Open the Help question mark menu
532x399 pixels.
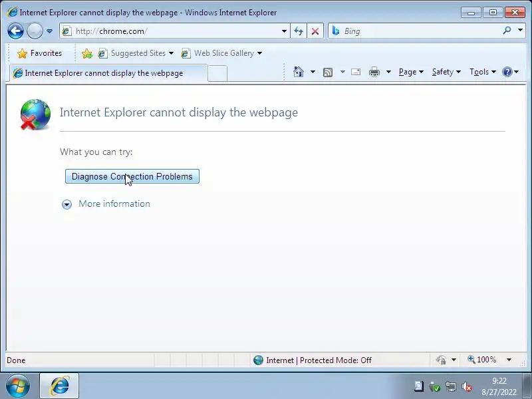510,72
